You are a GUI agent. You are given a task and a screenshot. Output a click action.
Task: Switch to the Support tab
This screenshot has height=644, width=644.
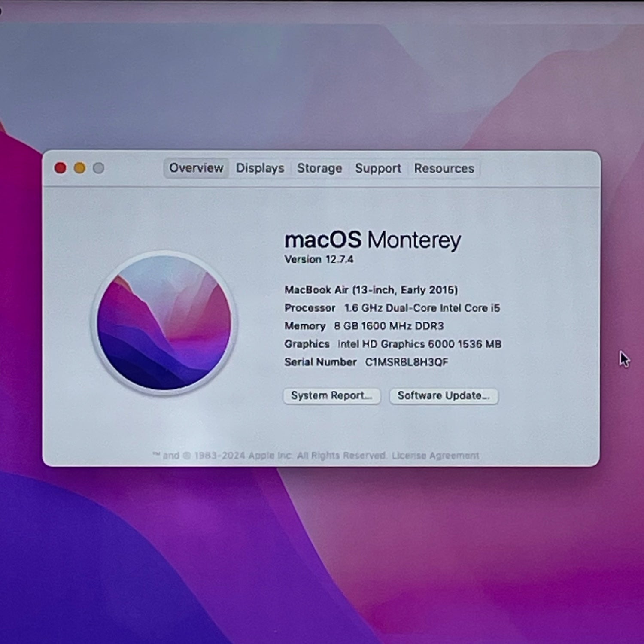tap(378, 168)
